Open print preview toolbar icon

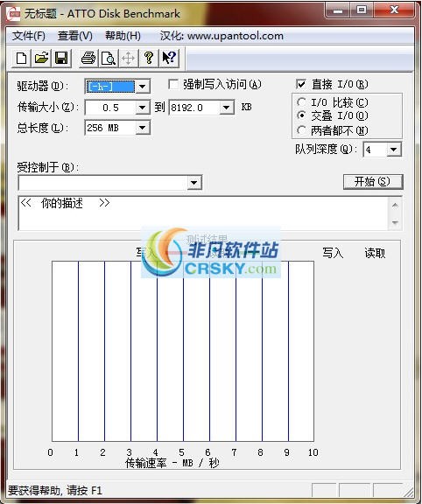pos(109,58)
